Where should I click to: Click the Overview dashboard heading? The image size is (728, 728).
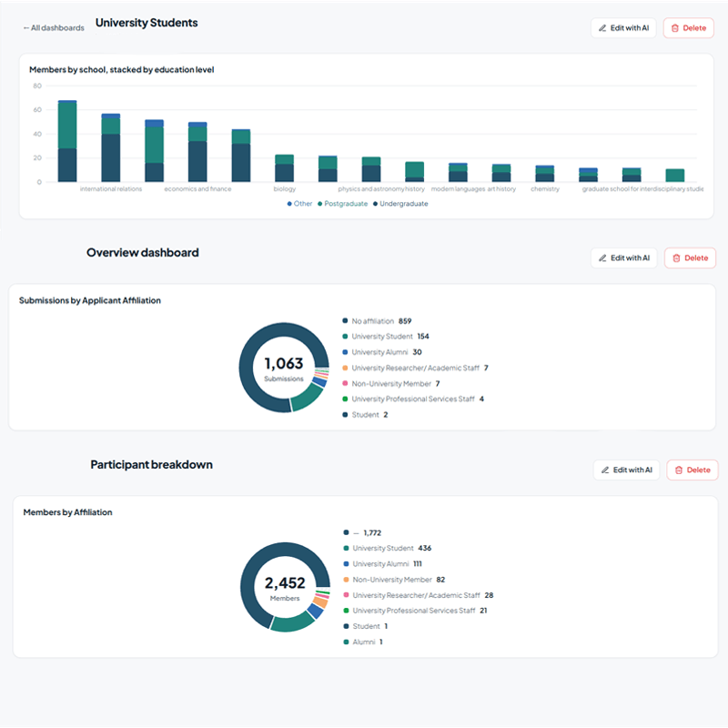pos(143,253)
